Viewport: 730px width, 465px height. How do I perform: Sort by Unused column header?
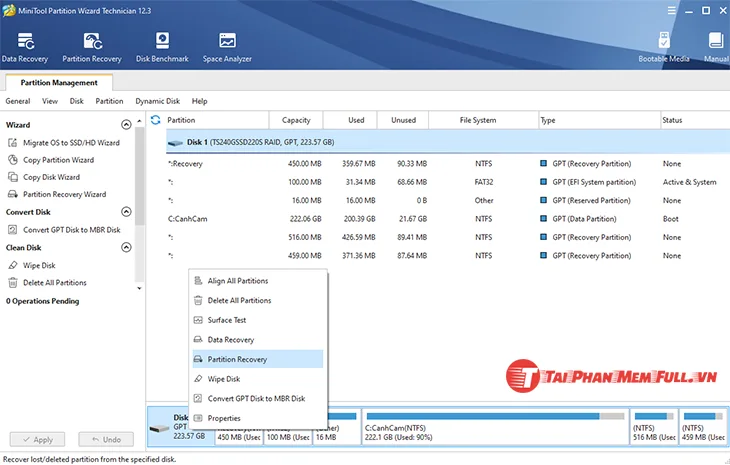point(403,120)
